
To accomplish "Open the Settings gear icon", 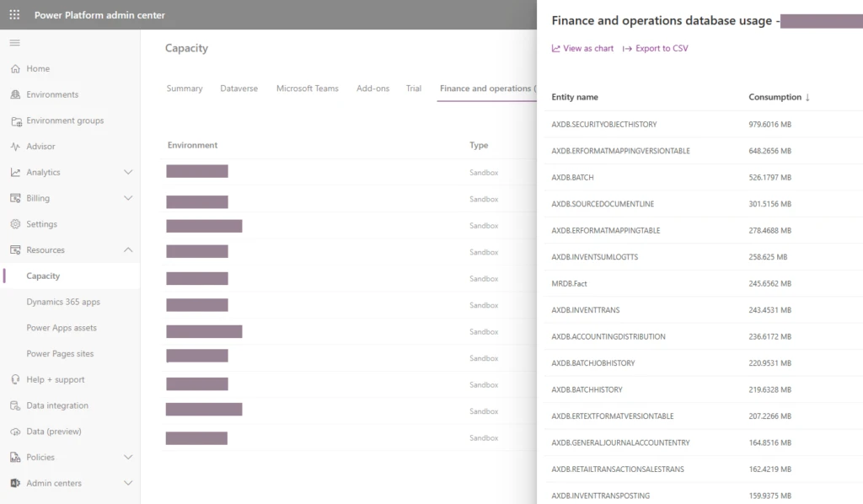I will tap(16, 223).
